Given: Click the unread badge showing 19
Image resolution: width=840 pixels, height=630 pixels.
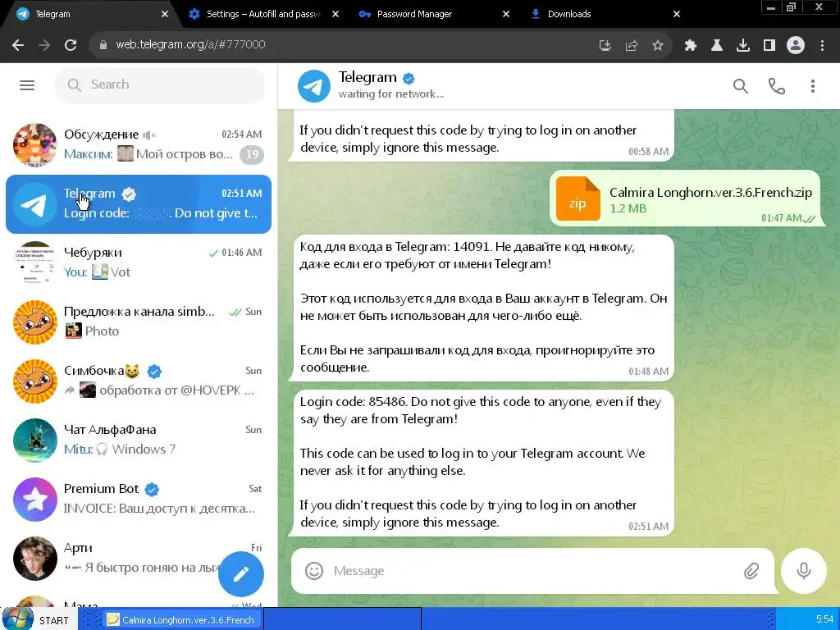Looking at the screenshot, I should (x=252, y=155).
